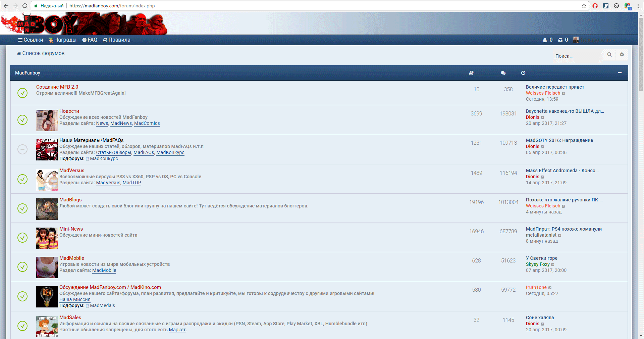The image size is (644, 339).
Task: Click the status icon for Наши Материалы/MadFAQs
Action: point(22,149)
